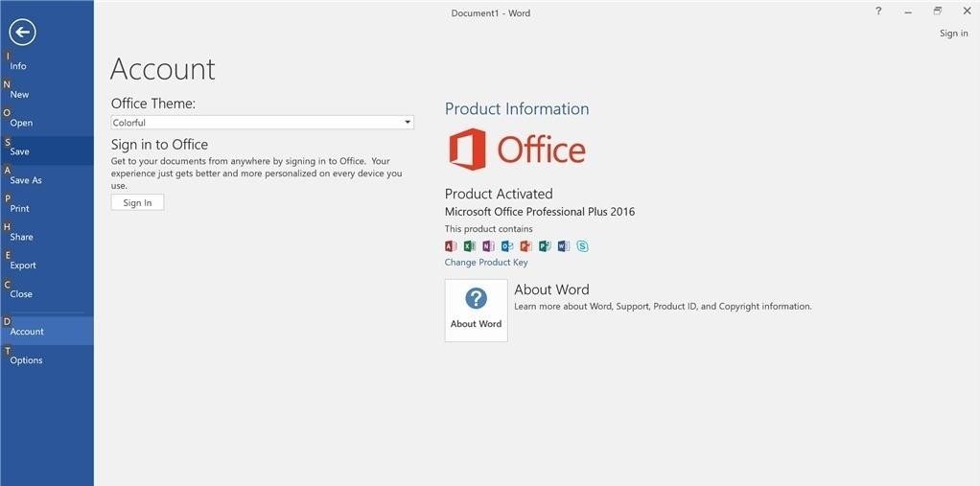This screenshot has height=486, width=980.
Task: Choose Open from the backstage menu
Action: 47,123
